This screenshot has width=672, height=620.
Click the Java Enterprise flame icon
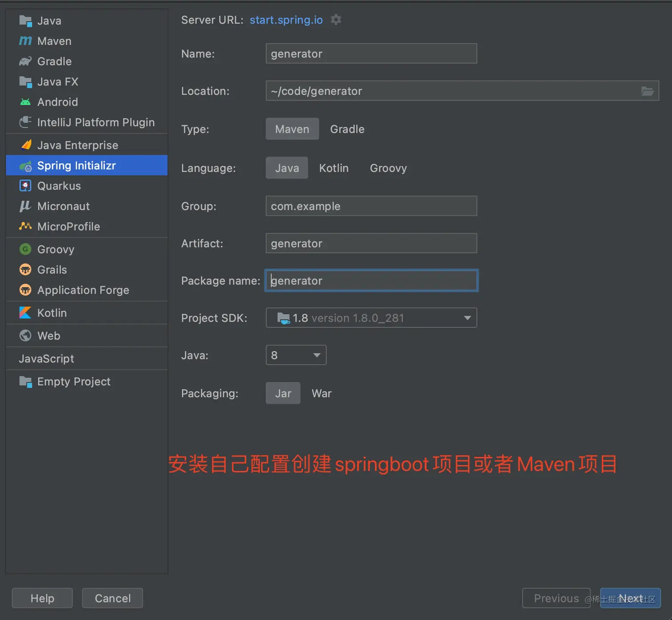click(26, 145)
